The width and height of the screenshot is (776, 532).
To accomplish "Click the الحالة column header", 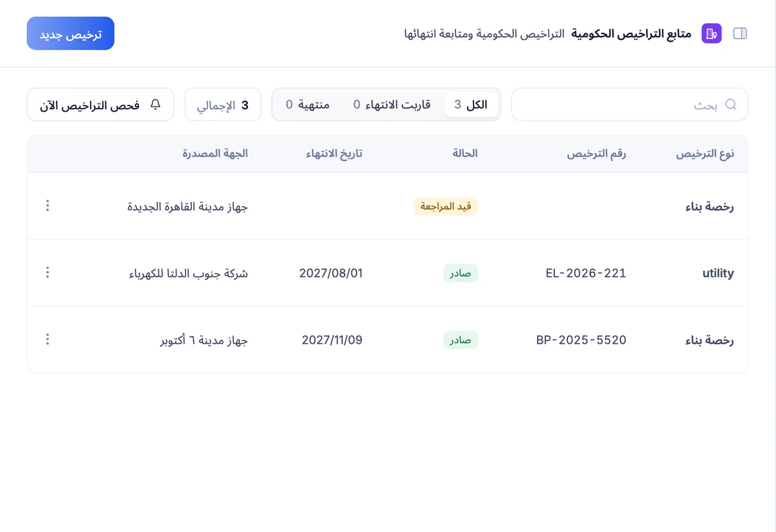I will tap(465, 154).
